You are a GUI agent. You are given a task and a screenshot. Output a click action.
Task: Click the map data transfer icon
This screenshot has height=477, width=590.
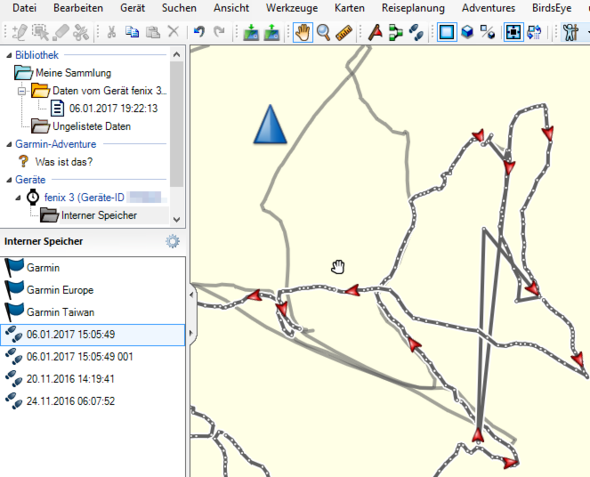pyautogui.click(x=534, y=32)
